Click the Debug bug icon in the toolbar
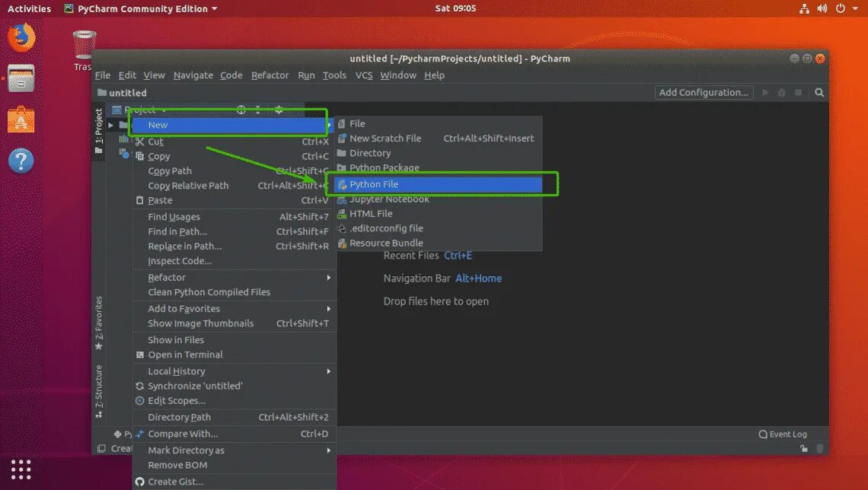Image resolution: width=868 pixels, height=490 pixels. (x=782, y=92)
